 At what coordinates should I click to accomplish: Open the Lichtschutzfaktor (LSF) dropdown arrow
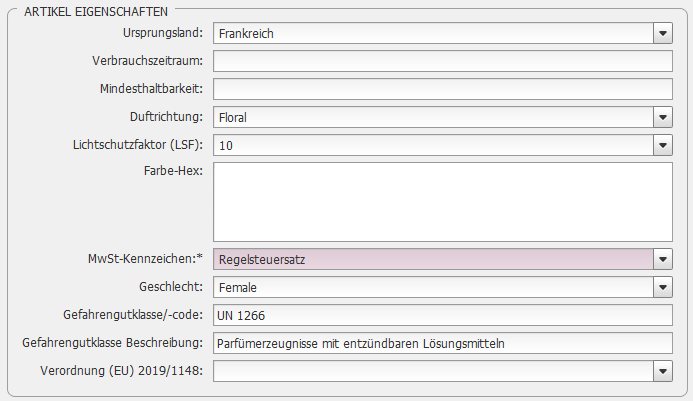[663, 145]
